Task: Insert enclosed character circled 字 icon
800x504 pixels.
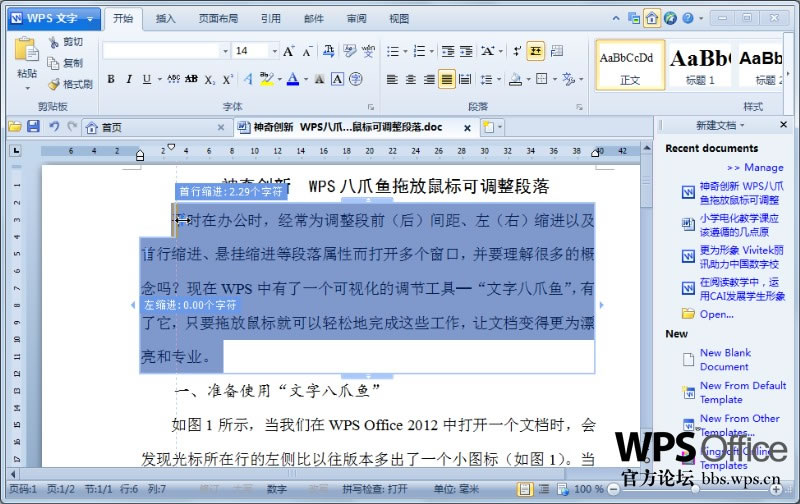Action: (356, 79)
